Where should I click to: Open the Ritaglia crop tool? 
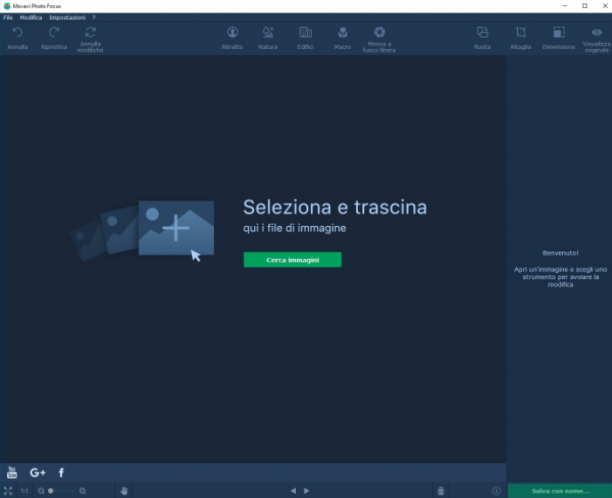tap(521, 38)
